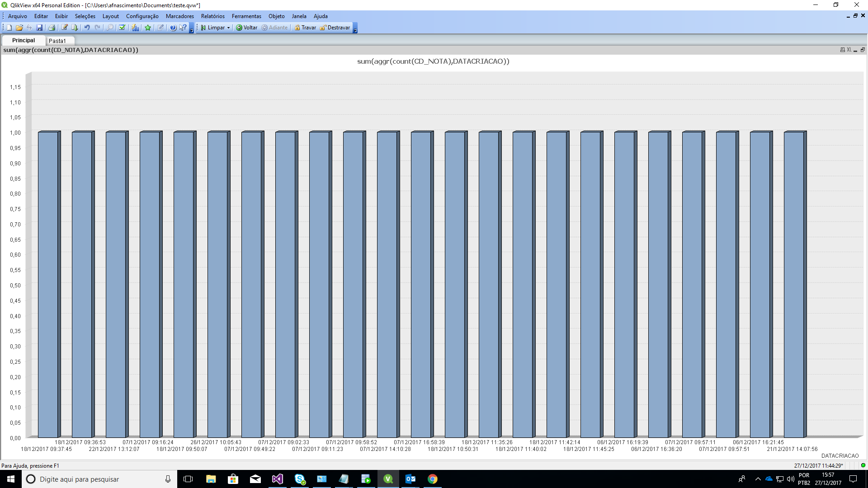Click the green status indicator in the status bar
Screen dimensions: 868x488
pyautogui.click(x=863, y=465)
